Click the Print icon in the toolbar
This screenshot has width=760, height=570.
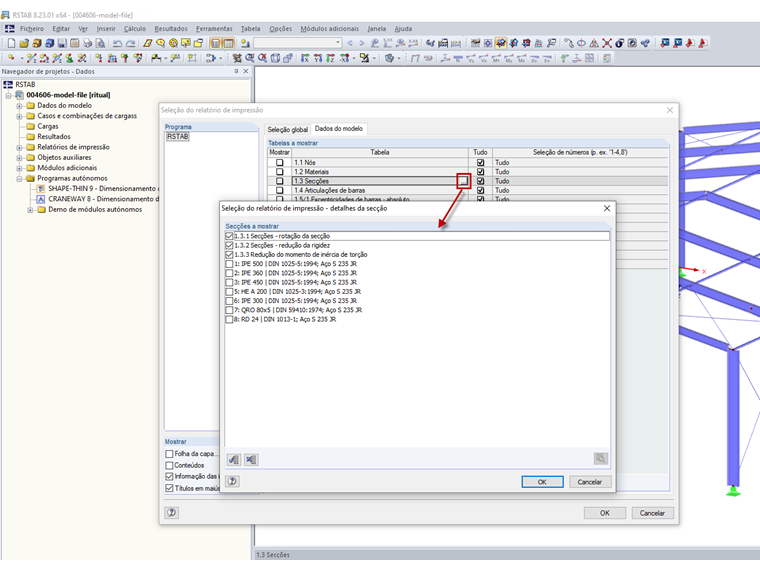(x=87, y=43)
